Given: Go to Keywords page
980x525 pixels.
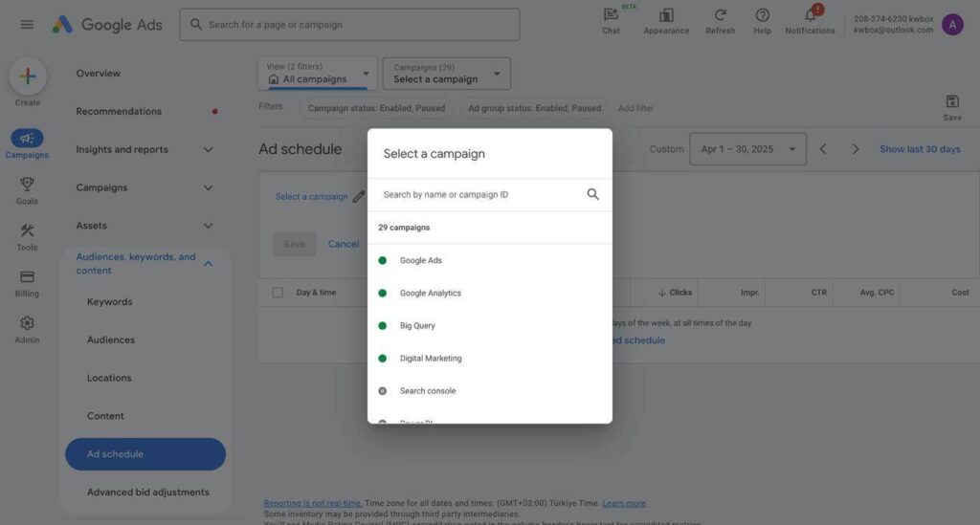Looking at the screenshot, I should coord(109,301).
